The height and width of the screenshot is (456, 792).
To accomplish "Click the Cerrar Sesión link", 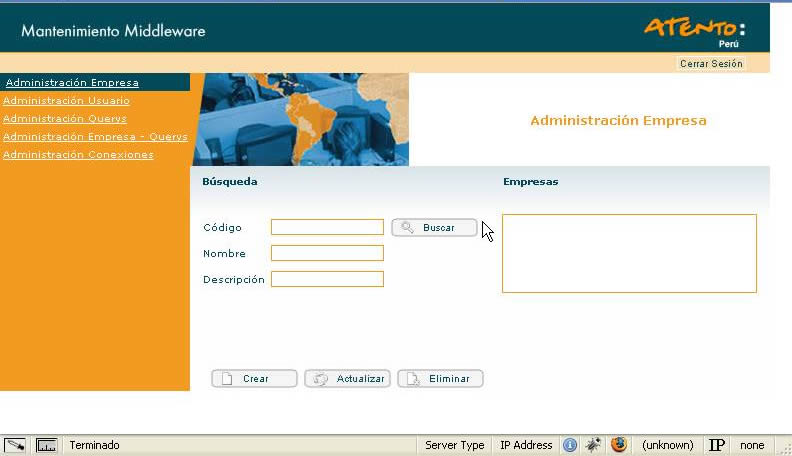I will pos(711,64).
